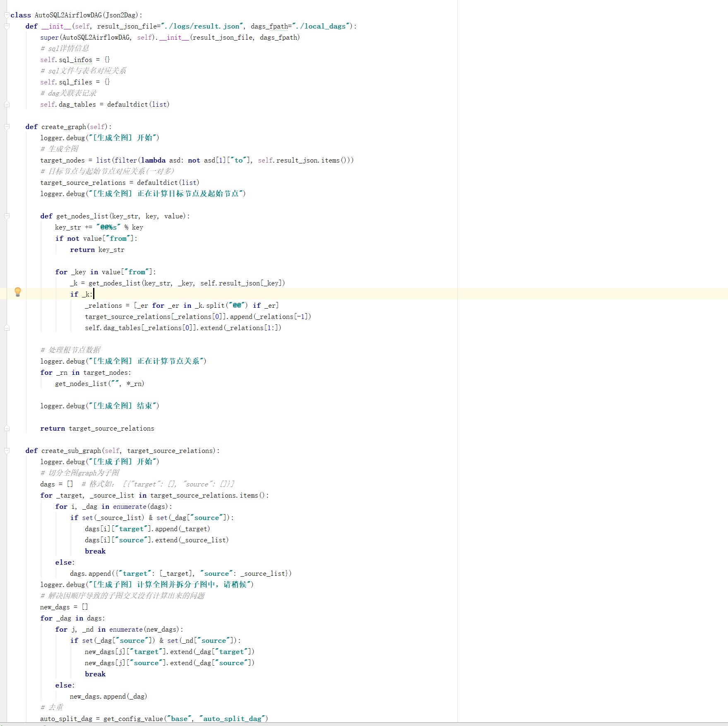This screenshot has width=728, height=726.
Task: Click target_source_relations[_relations[0]].append line
Action: point(198,316)
